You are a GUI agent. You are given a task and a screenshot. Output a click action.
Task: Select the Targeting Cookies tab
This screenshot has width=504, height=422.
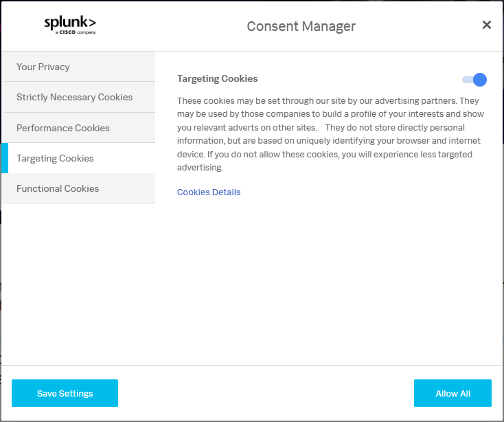(78, 158)
